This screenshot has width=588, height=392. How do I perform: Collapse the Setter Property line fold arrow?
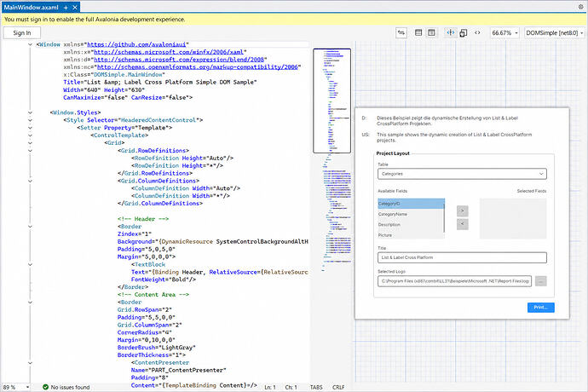point(30,128)
